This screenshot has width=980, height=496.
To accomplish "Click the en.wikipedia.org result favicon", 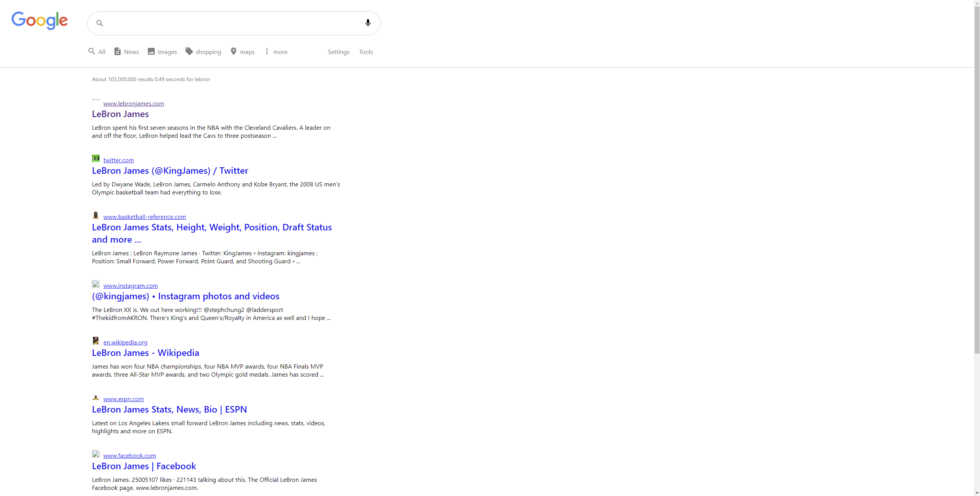I will tap(96, 341).
